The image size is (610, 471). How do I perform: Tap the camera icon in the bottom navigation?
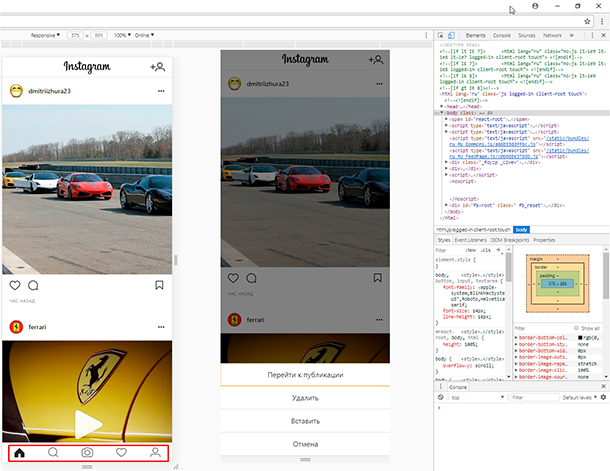pyautogui.click(x=87, y=453)
